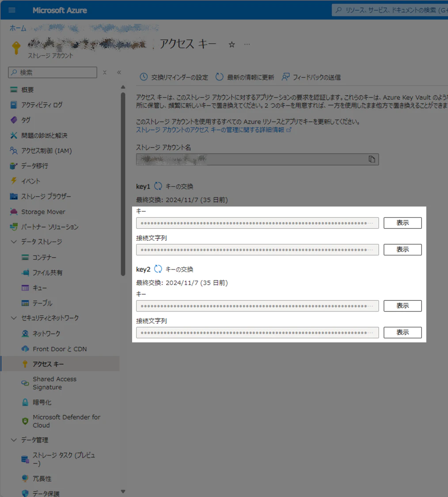Screen dimensions: 448x497
Task: Click the ネットワーク icon
Action: (x=25, y=334)
